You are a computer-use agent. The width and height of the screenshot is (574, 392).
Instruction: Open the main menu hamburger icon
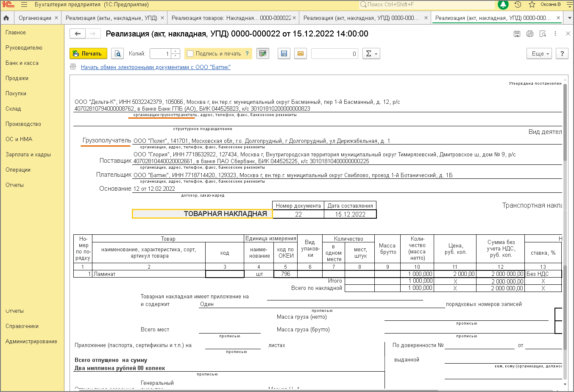coord(24,5)
